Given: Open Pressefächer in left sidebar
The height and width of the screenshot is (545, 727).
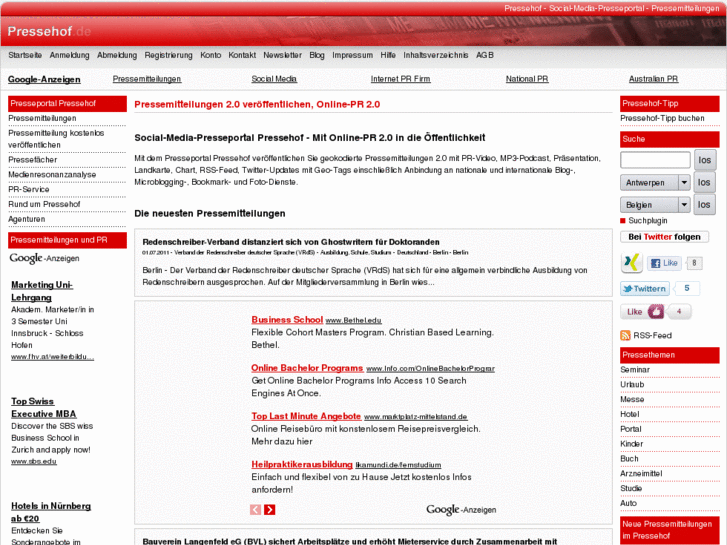Looking at the screenshot, I should 32,160.
